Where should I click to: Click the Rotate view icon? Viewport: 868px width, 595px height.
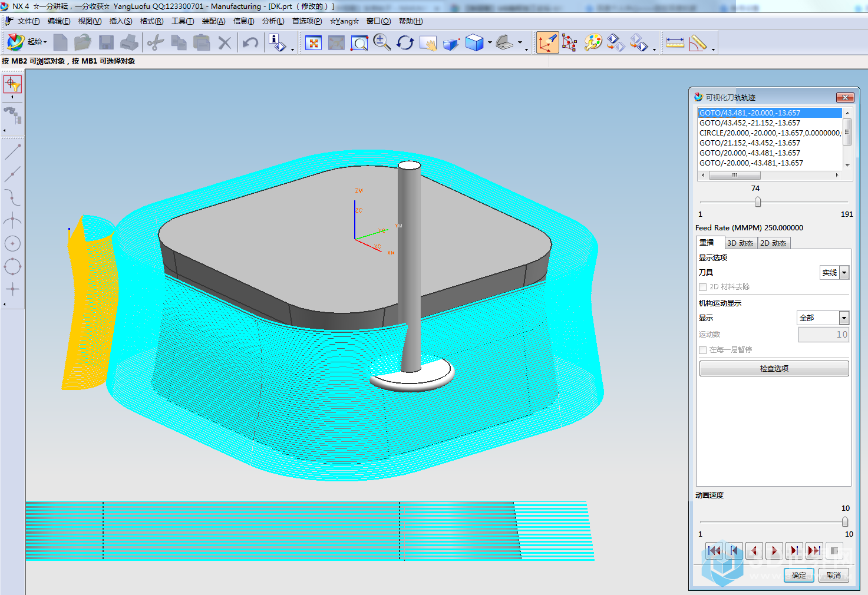[405, 43]
